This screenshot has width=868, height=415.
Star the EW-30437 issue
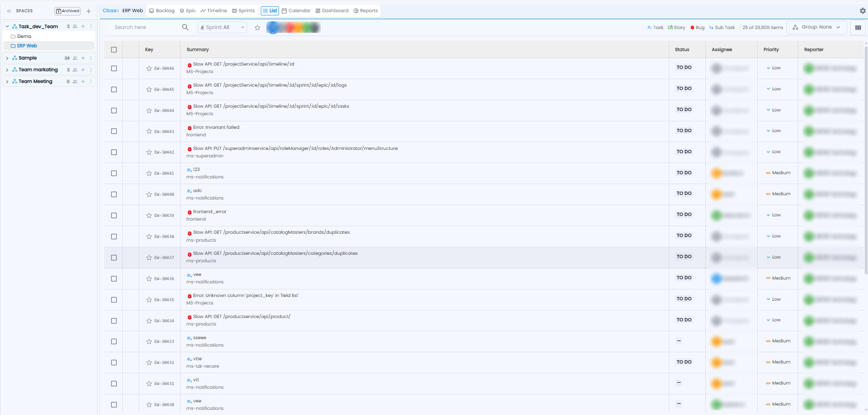coord(149,258)
